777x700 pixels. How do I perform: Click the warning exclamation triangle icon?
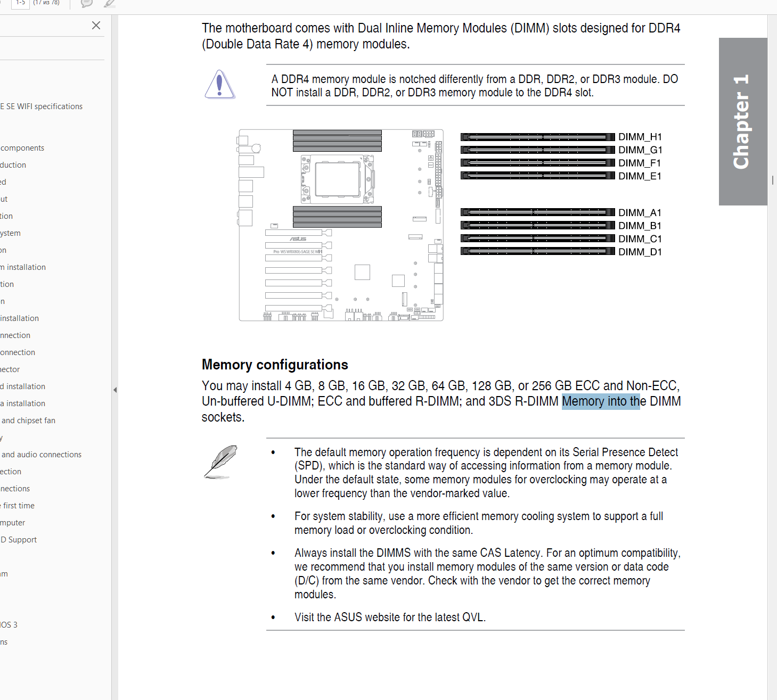point(219,85)
